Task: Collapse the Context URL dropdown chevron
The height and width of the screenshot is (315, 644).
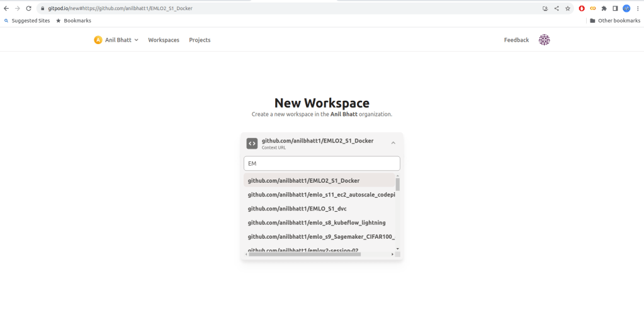Action: tap(393, 143)
